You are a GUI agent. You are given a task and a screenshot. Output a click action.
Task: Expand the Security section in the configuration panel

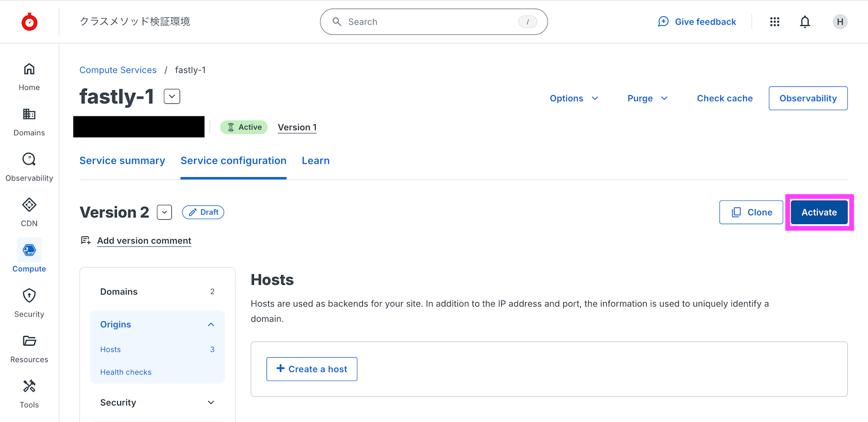(x=211, y=402)
